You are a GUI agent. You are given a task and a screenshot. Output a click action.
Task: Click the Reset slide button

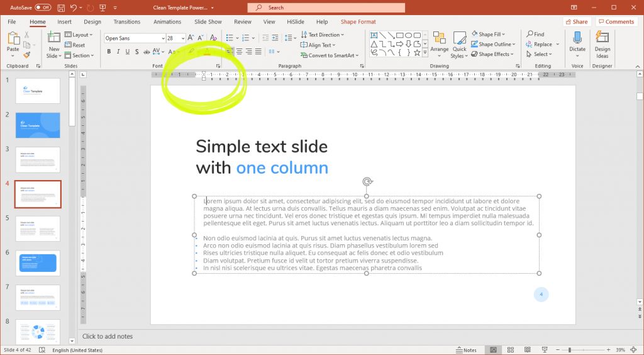click(x=75, y=45)
